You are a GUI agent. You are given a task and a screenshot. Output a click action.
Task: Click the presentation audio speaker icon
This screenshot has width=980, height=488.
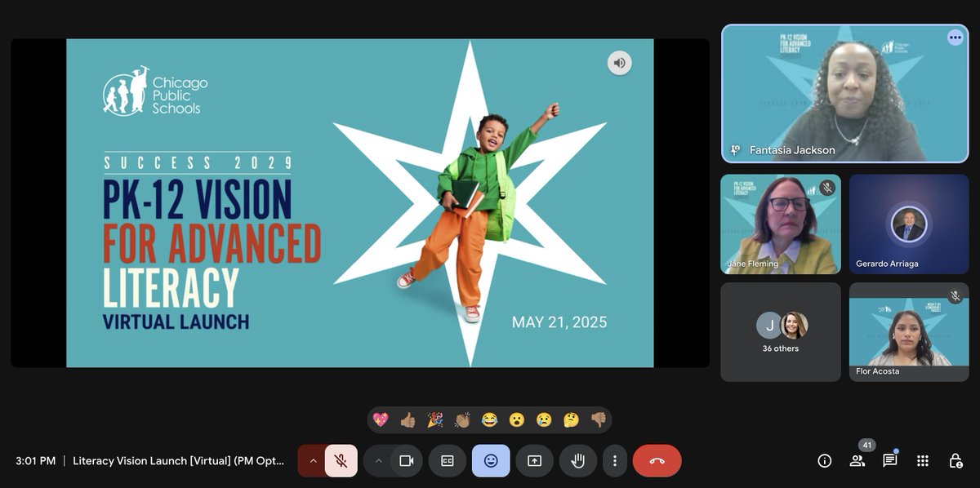pos(620,63)
